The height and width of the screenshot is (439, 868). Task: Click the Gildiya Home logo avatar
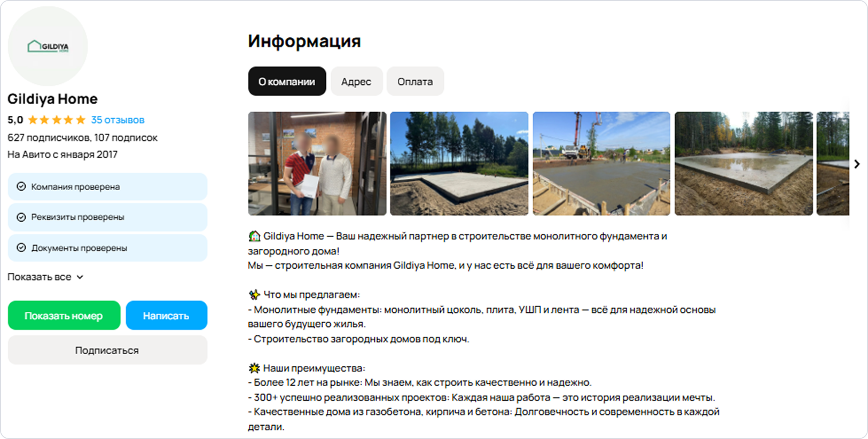48,46
